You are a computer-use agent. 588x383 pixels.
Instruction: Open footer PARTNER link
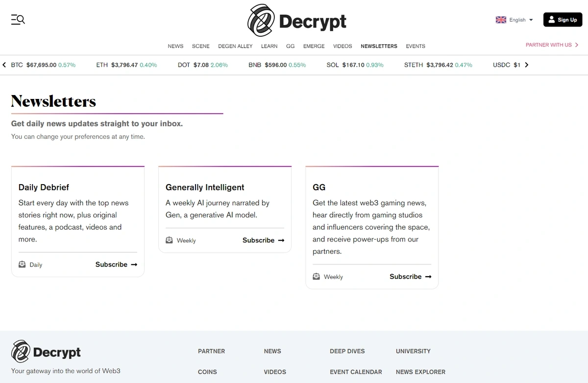pos(211,351)
